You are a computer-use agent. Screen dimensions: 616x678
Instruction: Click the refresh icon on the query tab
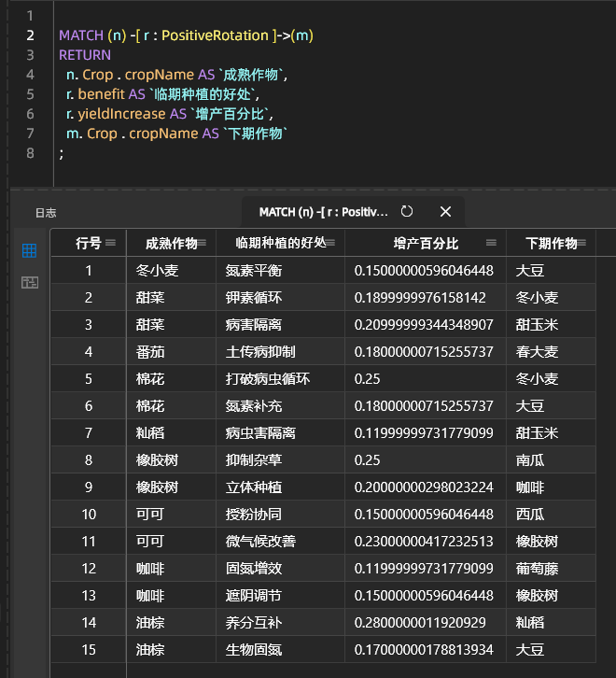coord(407,212)
